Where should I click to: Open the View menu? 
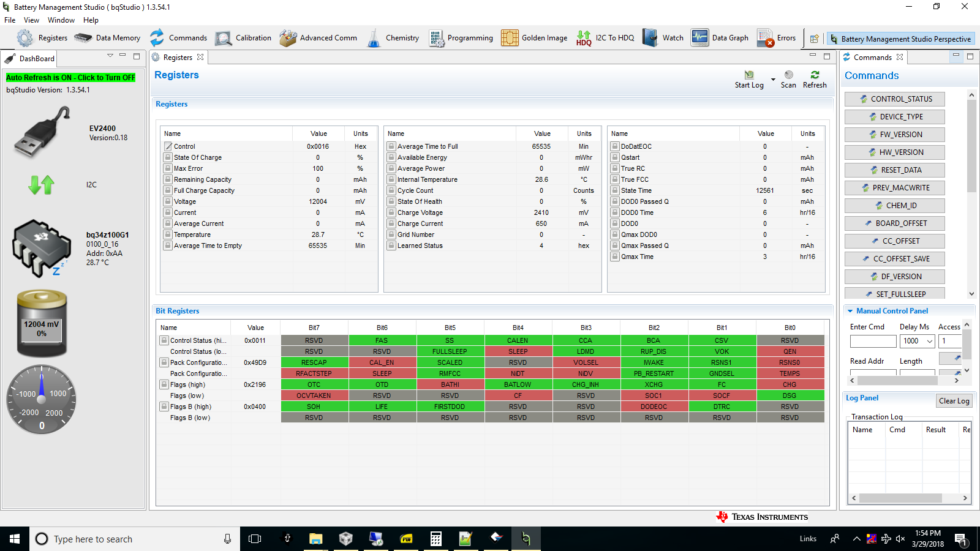31,20
